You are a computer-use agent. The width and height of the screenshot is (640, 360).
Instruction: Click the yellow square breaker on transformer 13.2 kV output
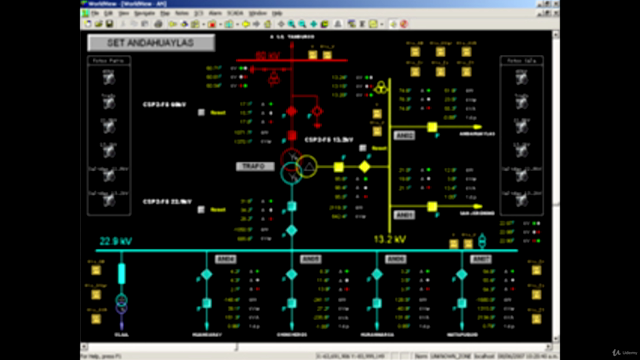338,167
